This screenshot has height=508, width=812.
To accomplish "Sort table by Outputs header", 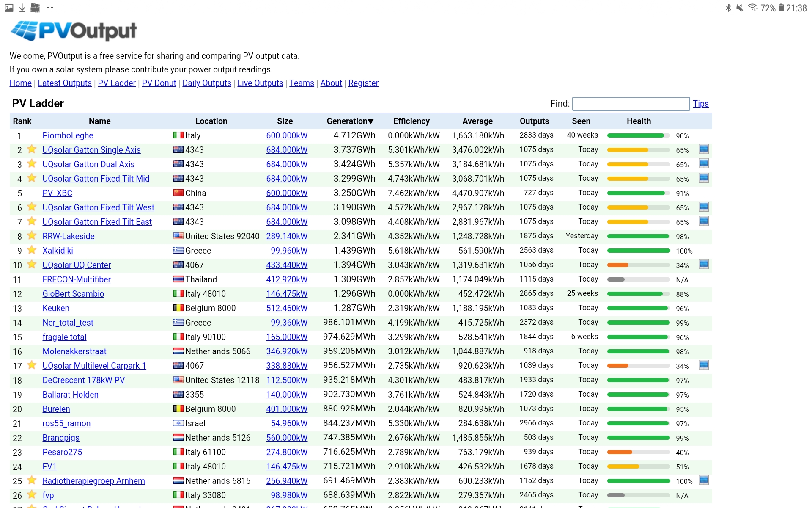I will (x=535, y=121).
